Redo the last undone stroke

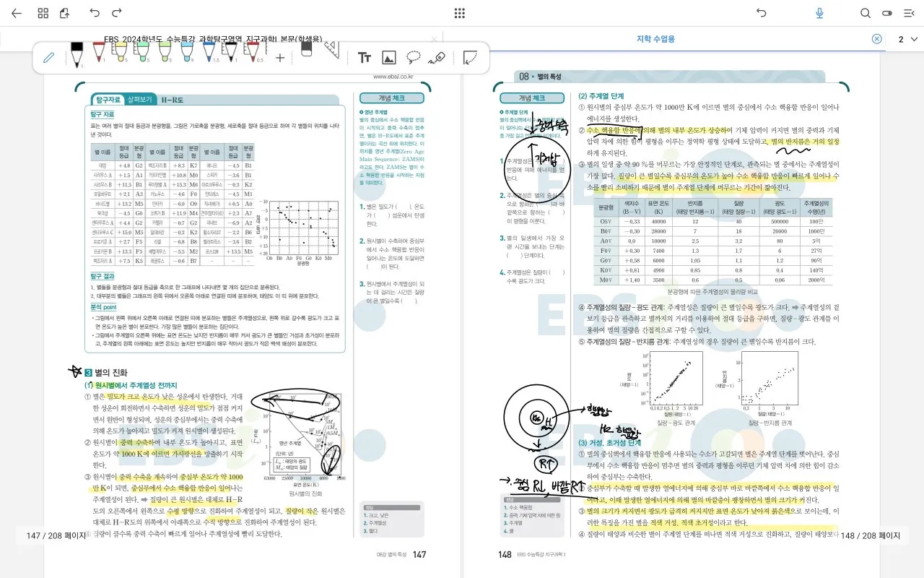click(x=117, y=13)
